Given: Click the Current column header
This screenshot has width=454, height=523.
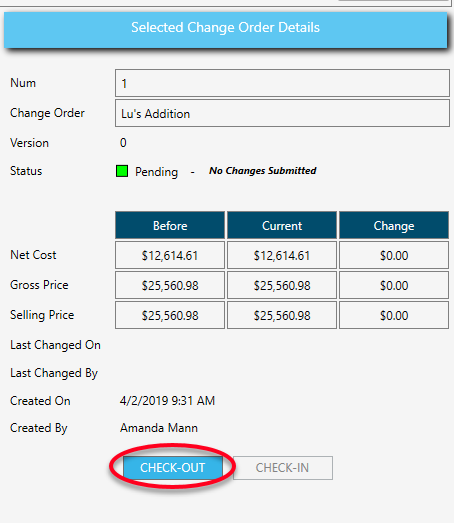Looking at the screenshot, I should point(282,225).
